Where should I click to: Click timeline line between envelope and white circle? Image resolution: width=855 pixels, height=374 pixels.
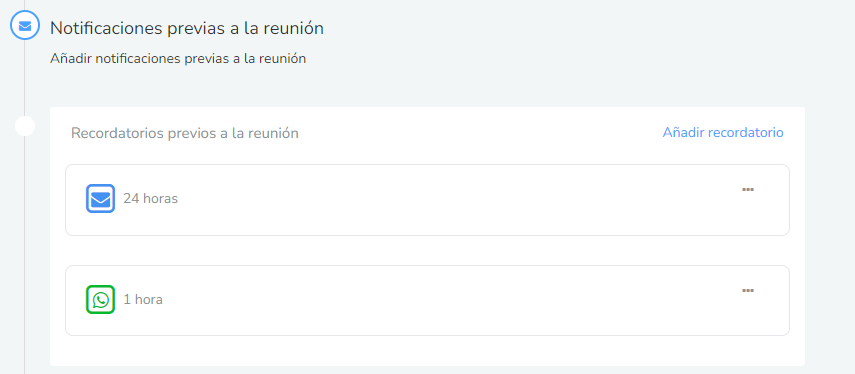[x=25, y=78]
